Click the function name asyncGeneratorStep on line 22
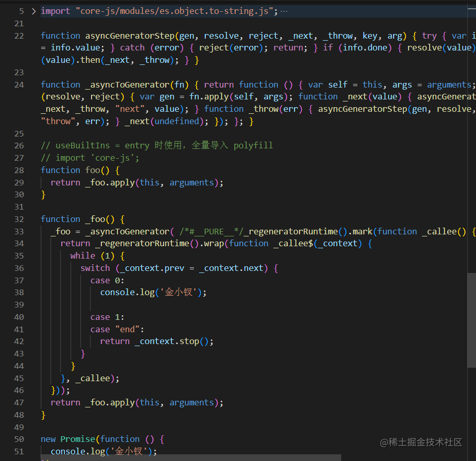The height and width of the screenshot is (461, 476). [x=130, y=36]
